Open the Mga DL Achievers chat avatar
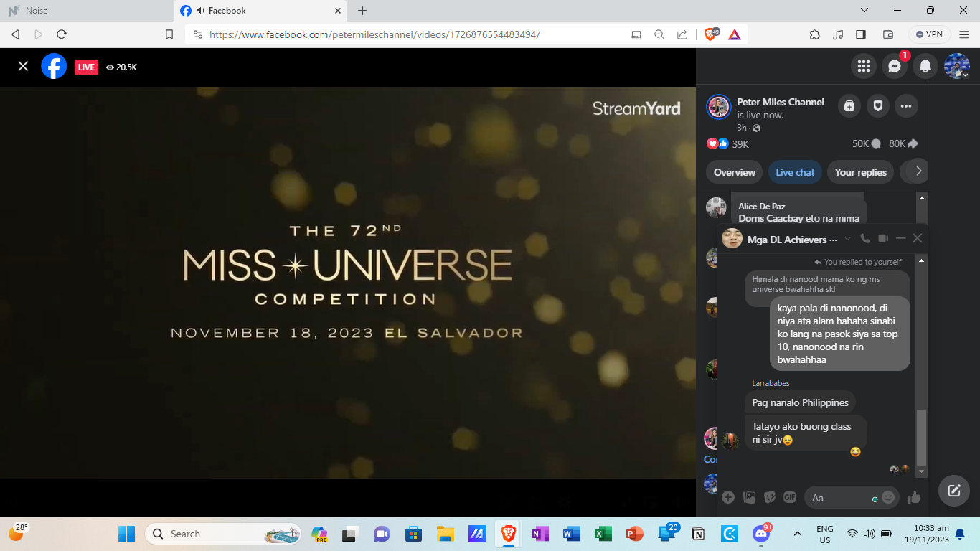The image size is (980, 551). pyautogui.click(x=732, y=238)
